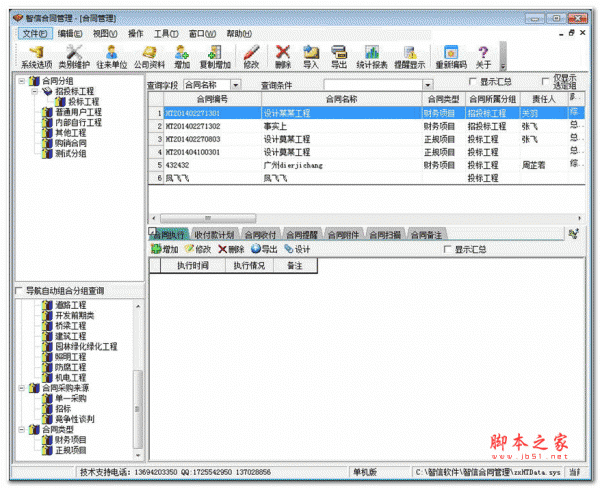Click the red X 删除 toolbar icon

point(283,57)
